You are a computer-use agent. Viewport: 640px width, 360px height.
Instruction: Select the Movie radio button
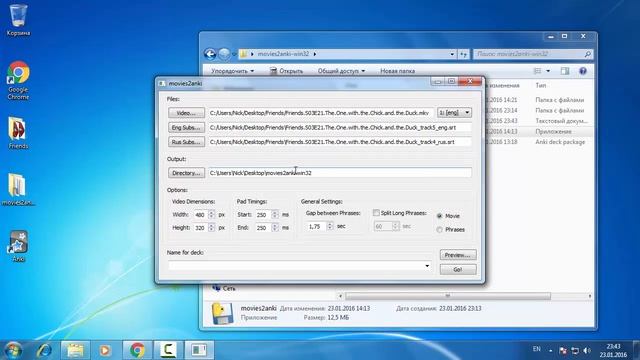coord(440,216)
